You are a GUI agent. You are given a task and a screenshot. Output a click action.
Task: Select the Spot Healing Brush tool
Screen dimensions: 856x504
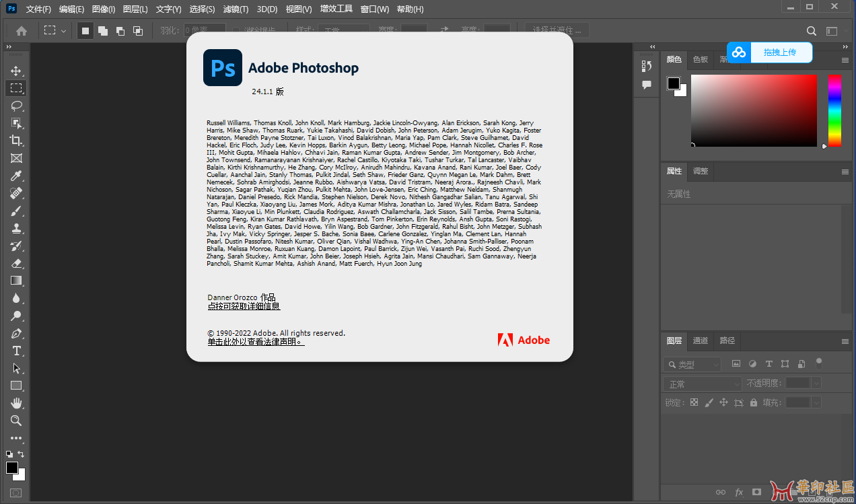point(15,193)
